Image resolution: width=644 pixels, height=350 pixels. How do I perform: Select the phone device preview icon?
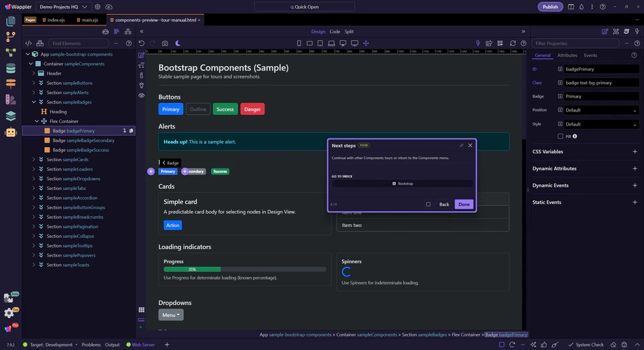tap(299, 43)
